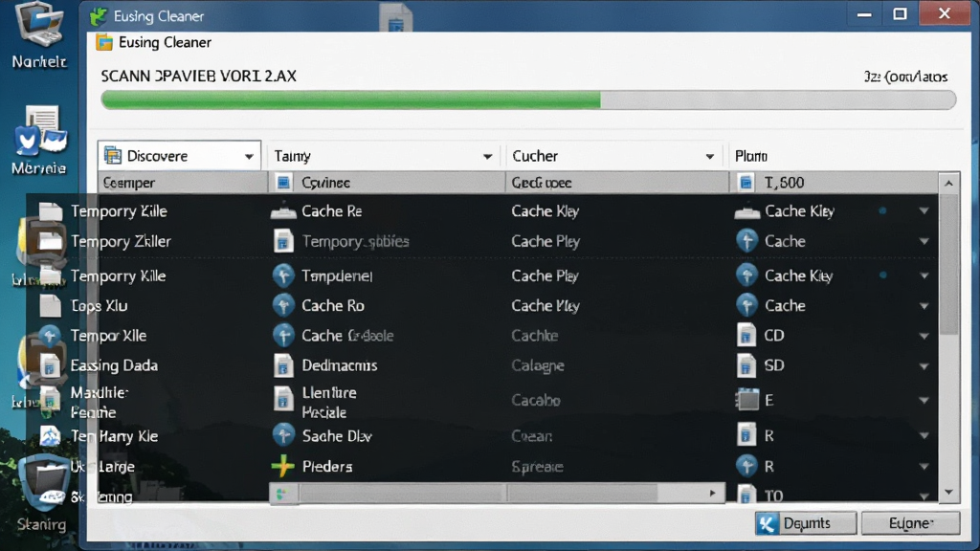Viewport: 980px width, 551px height.
Task: Open the Merveie desktop icon
Action: point(38,141)
